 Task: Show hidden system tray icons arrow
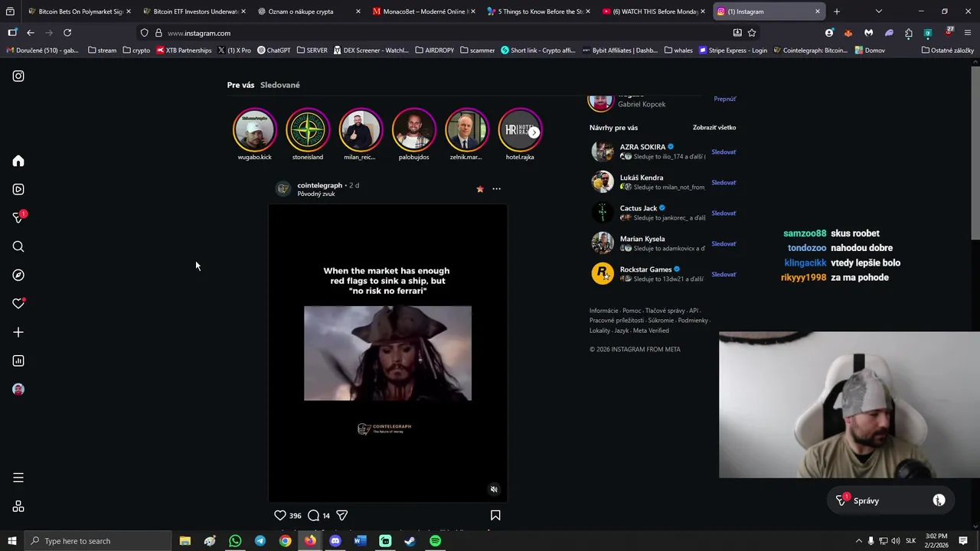pos(858,541)
